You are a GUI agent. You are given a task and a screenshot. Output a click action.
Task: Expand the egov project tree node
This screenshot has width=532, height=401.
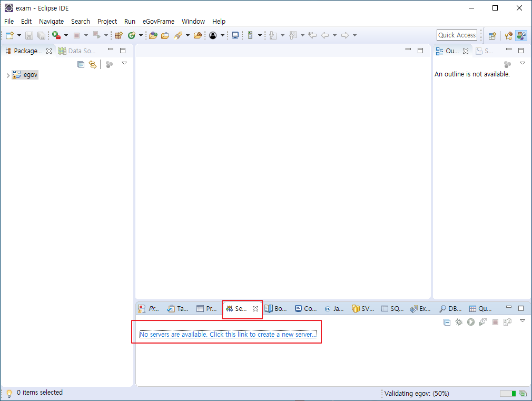8,75
